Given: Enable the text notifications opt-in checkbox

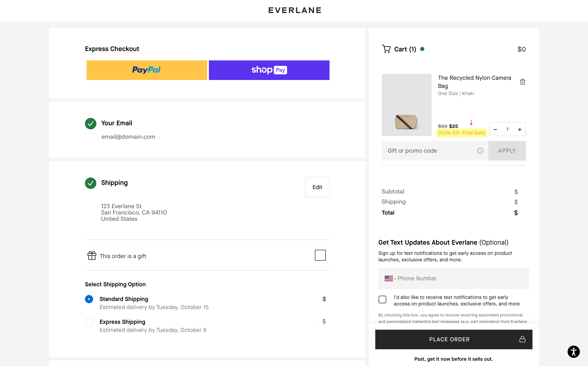Looking at the screenshot, I should click(382, 300).
